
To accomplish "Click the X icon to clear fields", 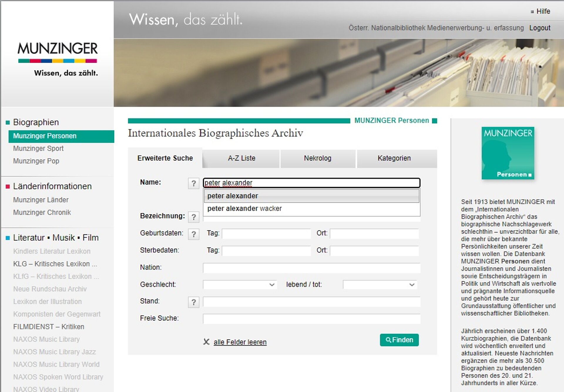I will [x=207, y=342].
